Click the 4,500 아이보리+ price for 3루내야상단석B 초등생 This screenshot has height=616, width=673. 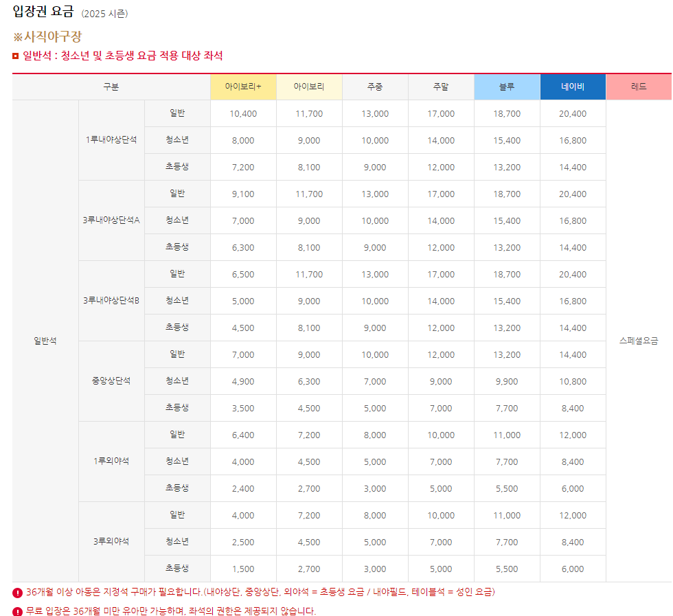coord(243,328)
